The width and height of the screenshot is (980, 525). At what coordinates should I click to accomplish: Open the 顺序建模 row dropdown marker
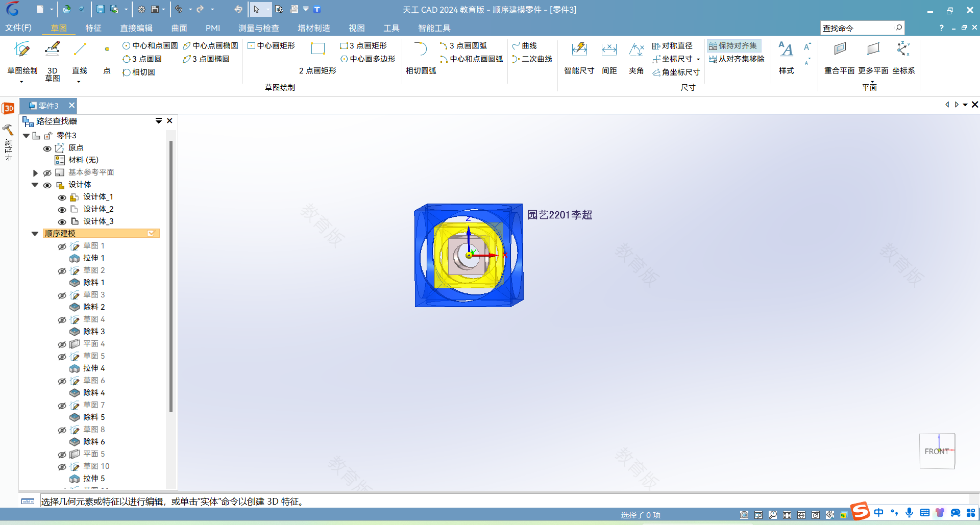coord(151,233)
